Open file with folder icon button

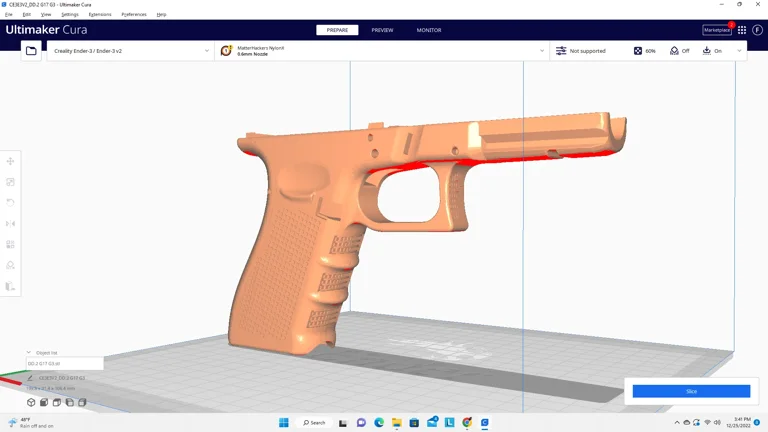pyautogui.click(x=31, y=51)
